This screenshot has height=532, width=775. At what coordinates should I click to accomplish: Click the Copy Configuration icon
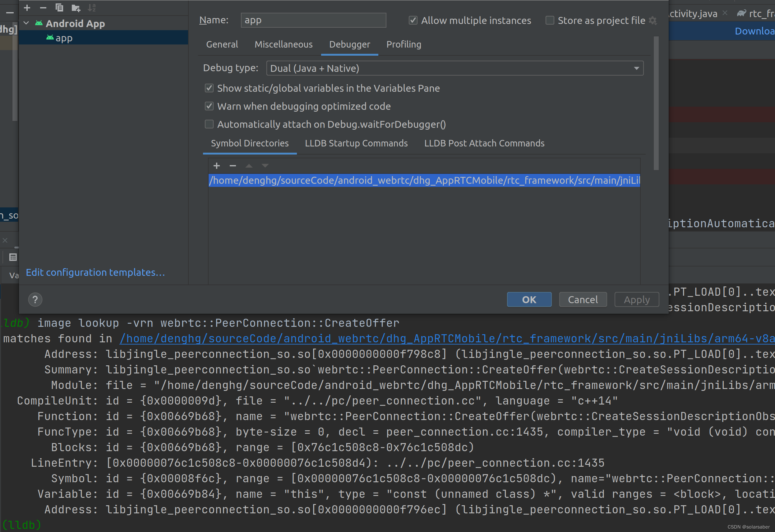pyautogui.click(x=59, y=8)
